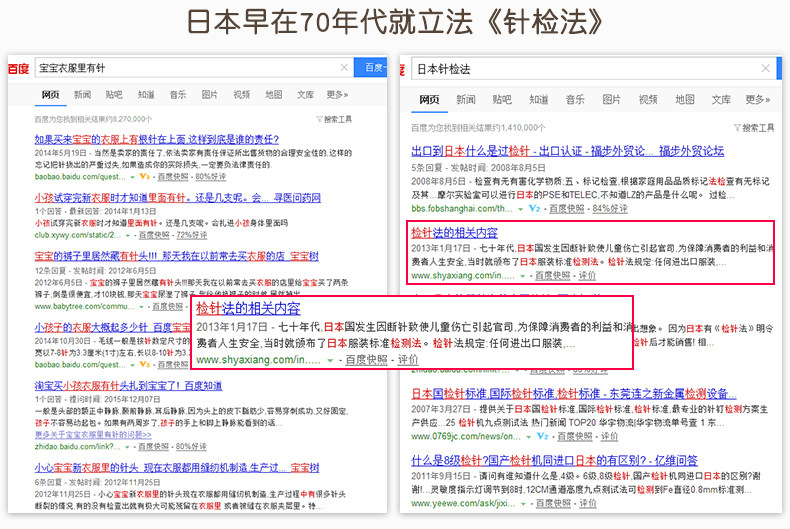Open 文库 tab in left window
This screenshot has height=529, width=790.
[x=305, y=95]
